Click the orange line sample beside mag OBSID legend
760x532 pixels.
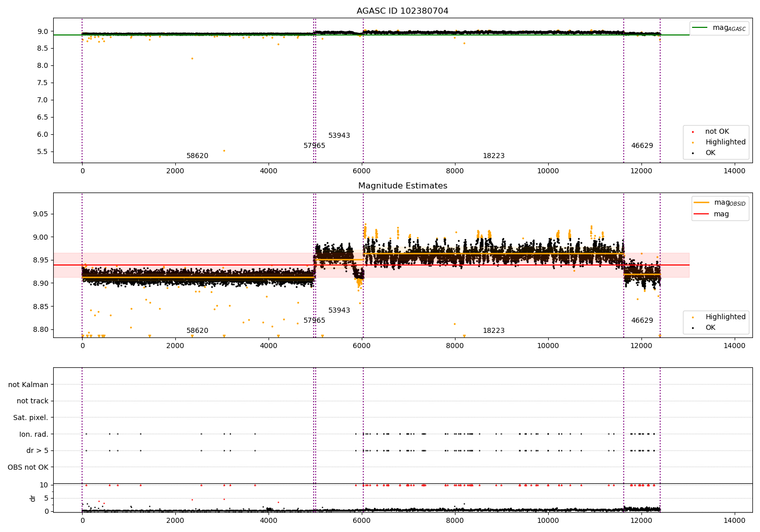[701, 203]
